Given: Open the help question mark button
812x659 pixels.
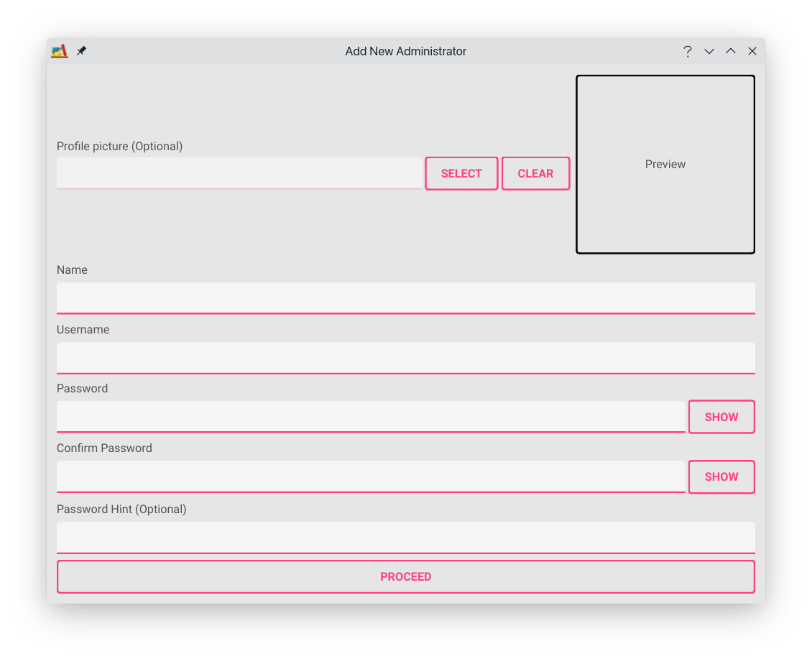Looking at the screenshot, I should point(687,51).
